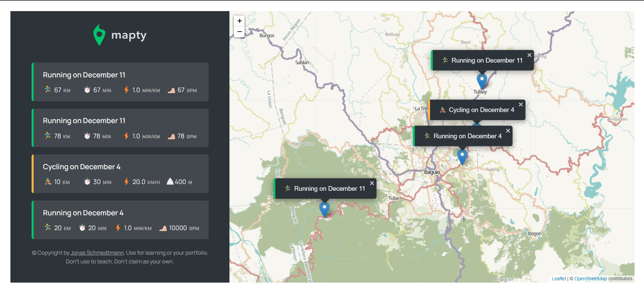Click mountain icon next to 400 M

[x=170, y=181]
